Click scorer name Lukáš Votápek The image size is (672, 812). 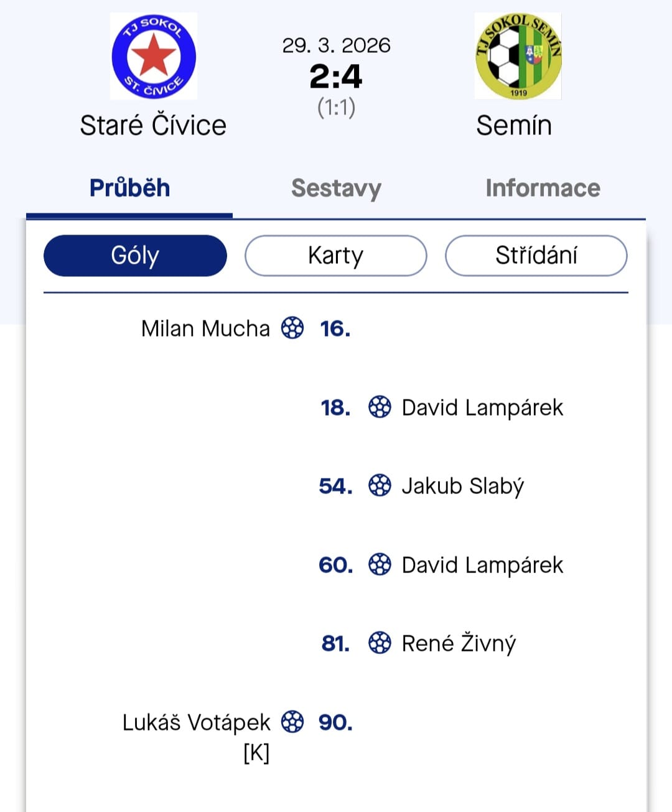click(196, 722)
